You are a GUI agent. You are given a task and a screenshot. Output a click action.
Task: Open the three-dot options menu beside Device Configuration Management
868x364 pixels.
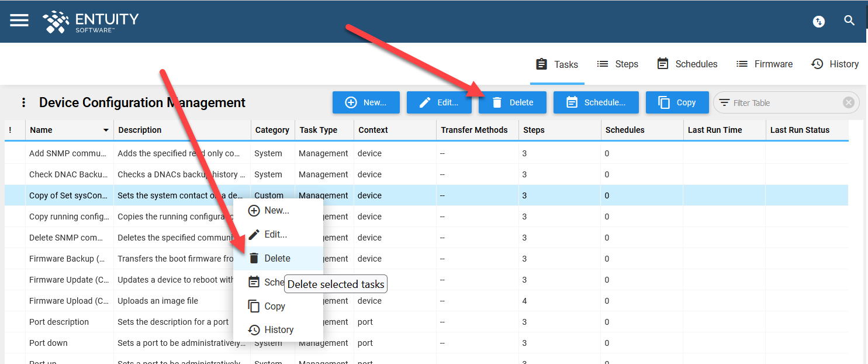(x=23, y=103)
